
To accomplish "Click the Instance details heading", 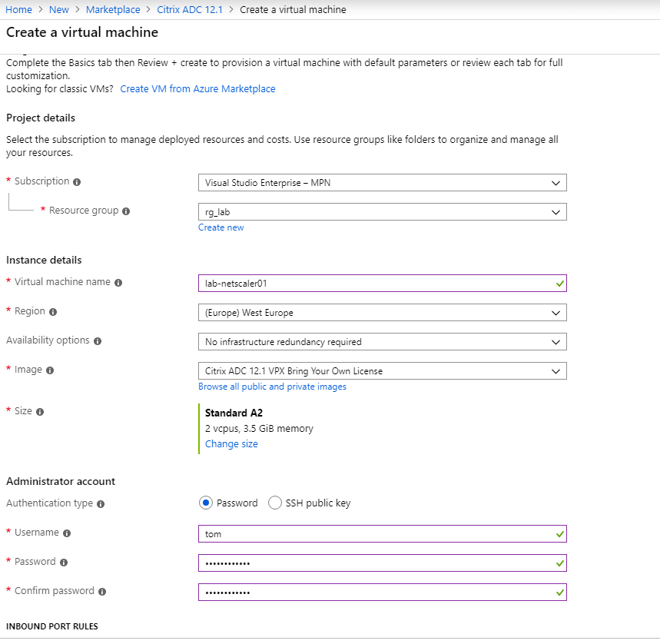I will tap(44, 260).
